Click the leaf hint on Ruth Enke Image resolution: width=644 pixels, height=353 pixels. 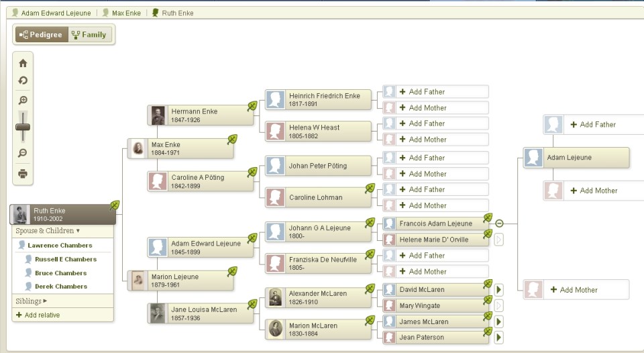point(115,205)
